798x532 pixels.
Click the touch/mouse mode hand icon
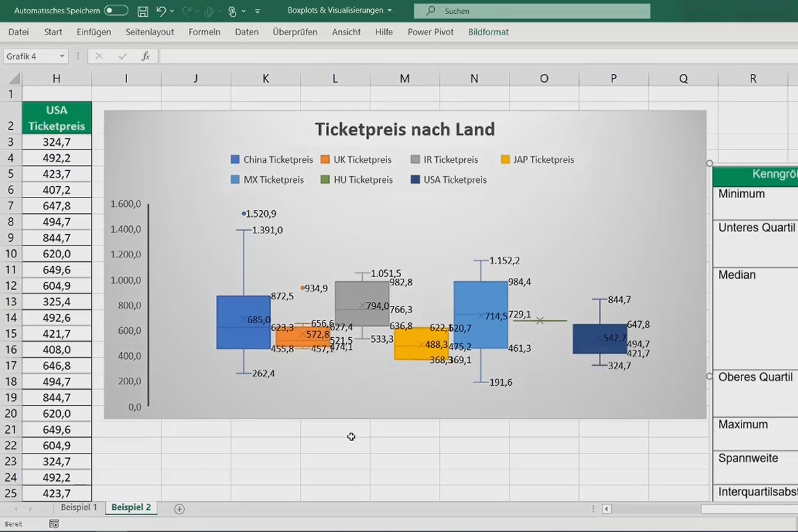[x=231, y=11]
